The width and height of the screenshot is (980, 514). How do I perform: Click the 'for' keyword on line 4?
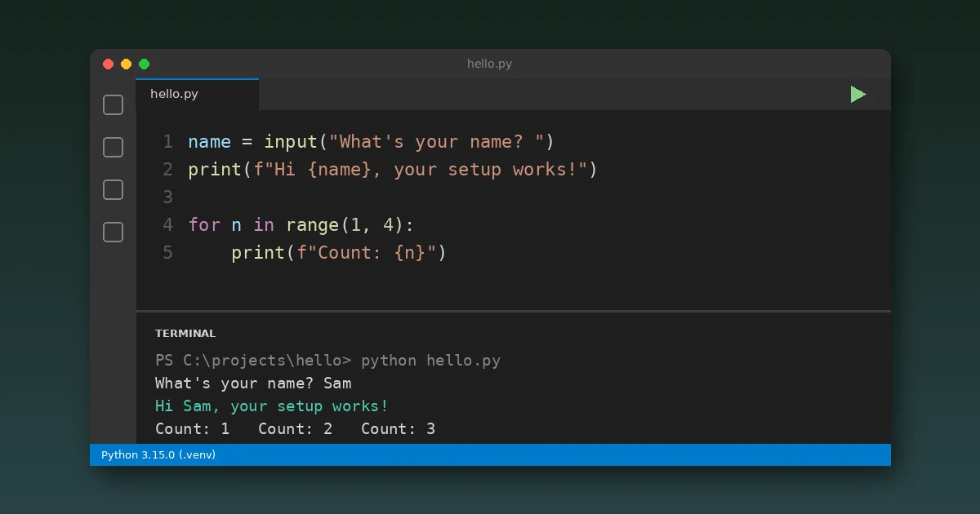(204, 225)
